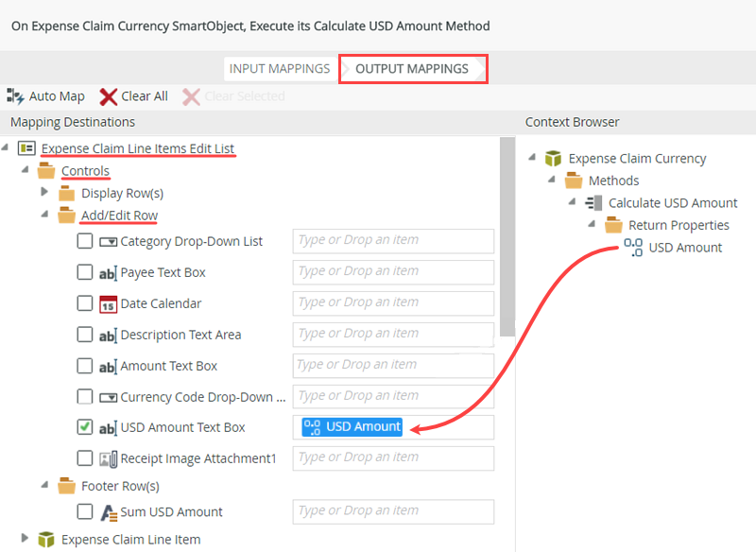The height and width of the screenshot is (552, 756).
Task: Click the Date Calendar mapping field
Action: coord(393,303)
